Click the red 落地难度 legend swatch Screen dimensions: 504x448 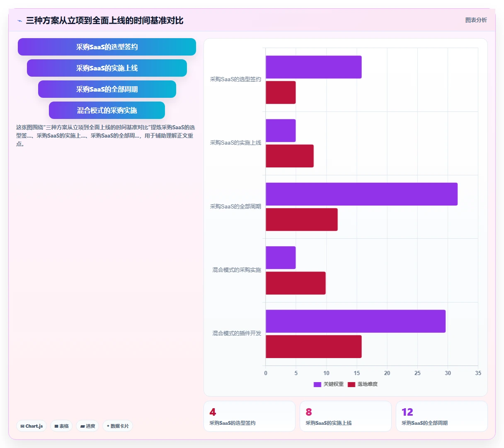(x=351, y=384)
